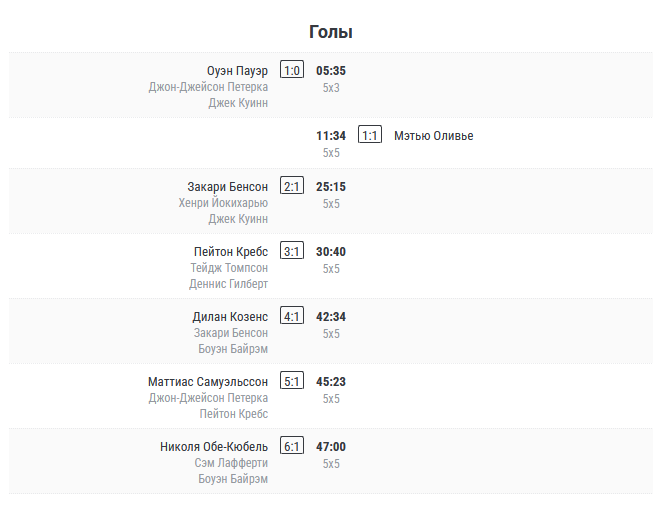Click scorer Закари Бенсон at 25:15
Viewport: 665px width, 512px height.
tap(227, 187)
